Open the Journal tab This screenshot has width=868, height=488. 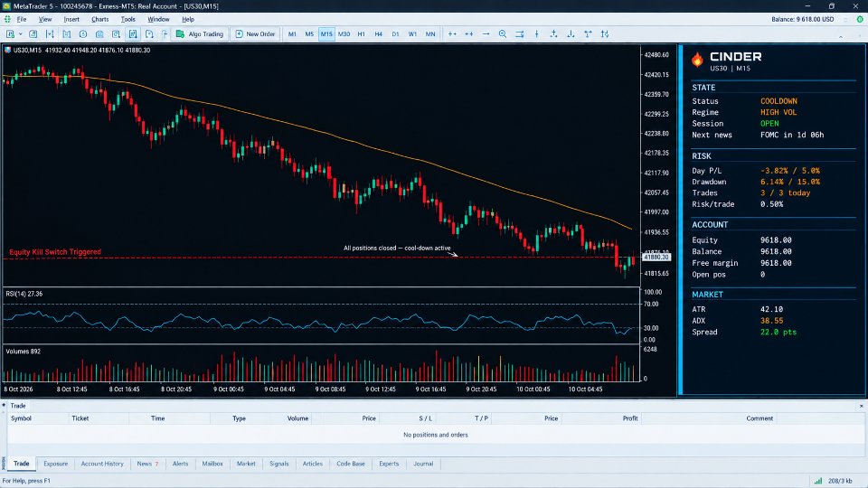coord(423,464)
